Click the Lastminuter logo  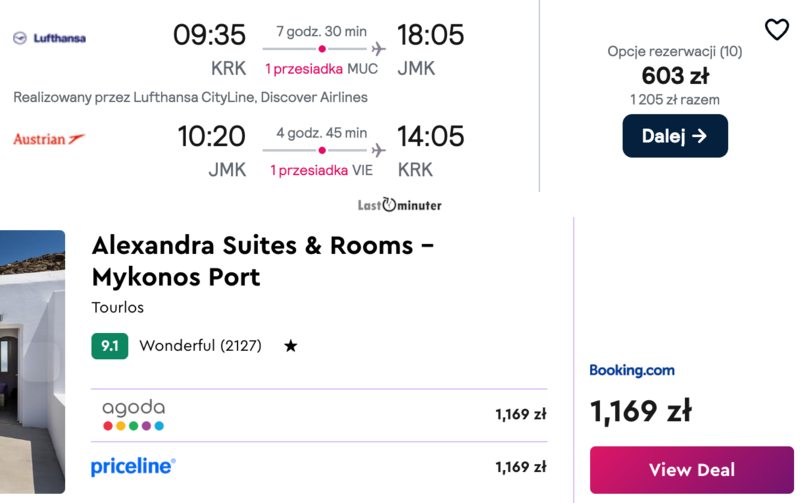click(399, 205)
